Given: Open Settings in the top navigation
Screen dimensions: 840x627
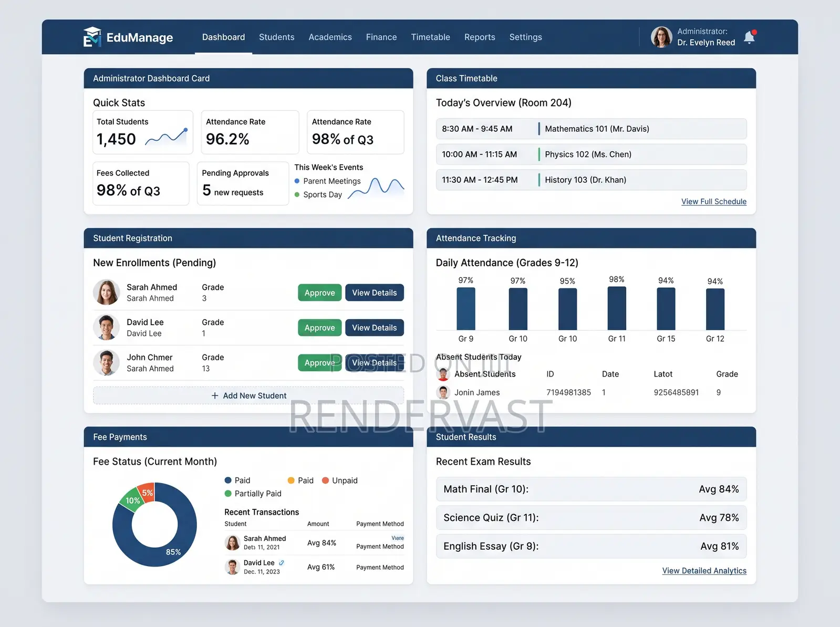Looking at the screenshot, I should (x=525, y=37).
